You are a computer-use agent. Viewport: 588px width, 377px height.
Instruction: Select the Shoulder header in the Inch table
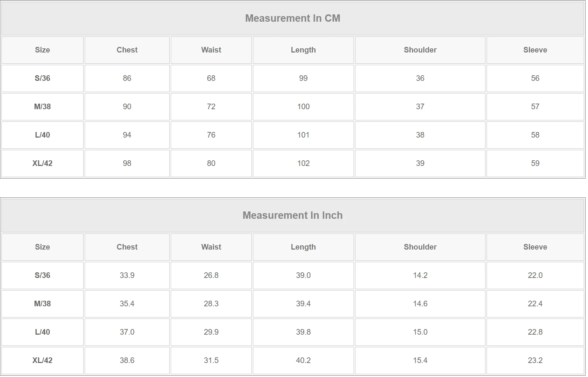(x=420, y=247)
